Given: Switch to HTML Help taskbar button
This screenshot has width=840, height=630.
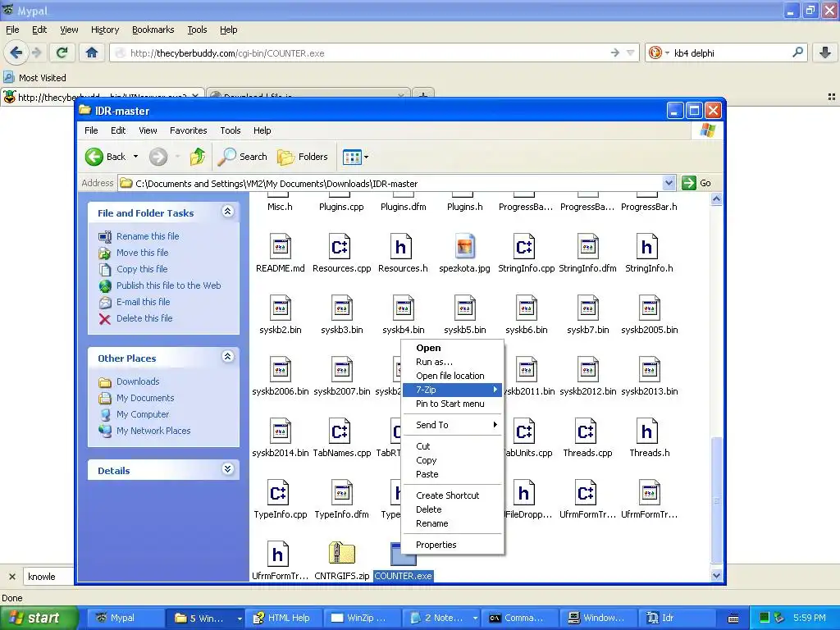Looking at the screenshot, I should (284, 618).
